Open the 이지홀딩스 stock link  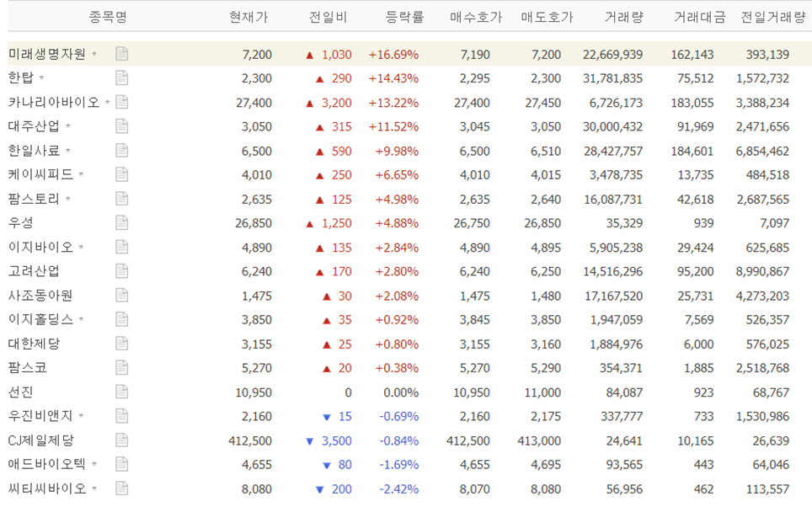pos(40,319)
